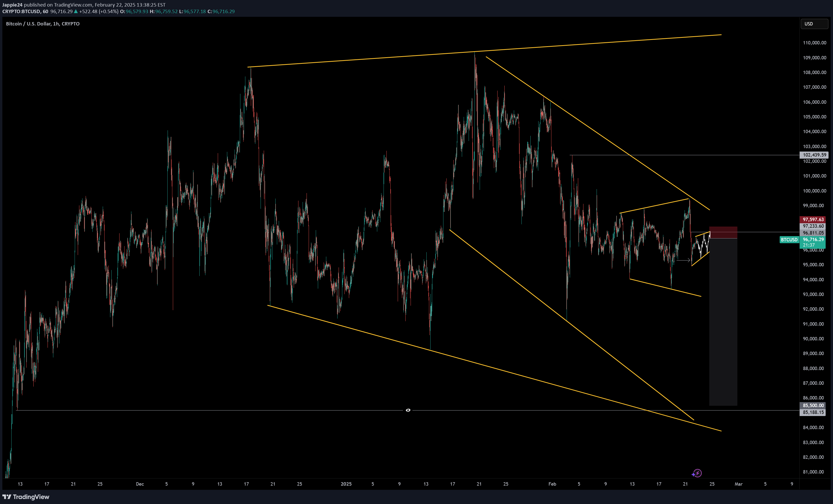833x504 pixels.
Task: Open the USD currency selector
Action: click(814, 24)
